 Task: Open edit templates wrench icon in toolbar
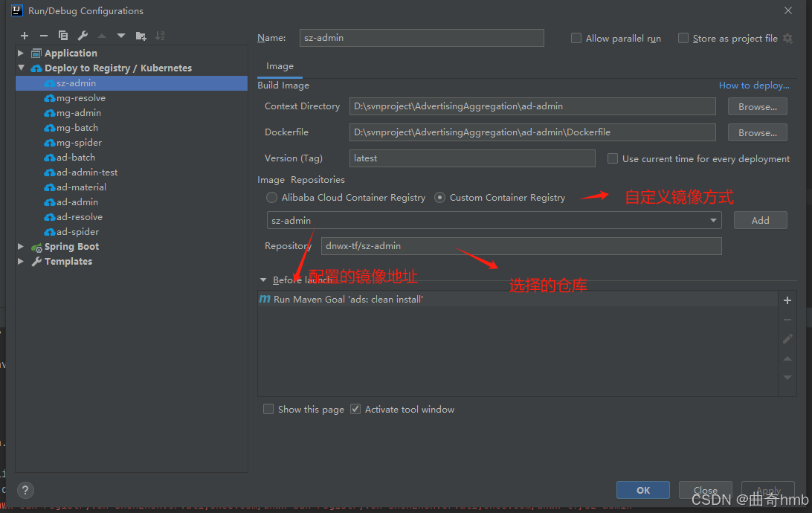(x=83, y=36)
